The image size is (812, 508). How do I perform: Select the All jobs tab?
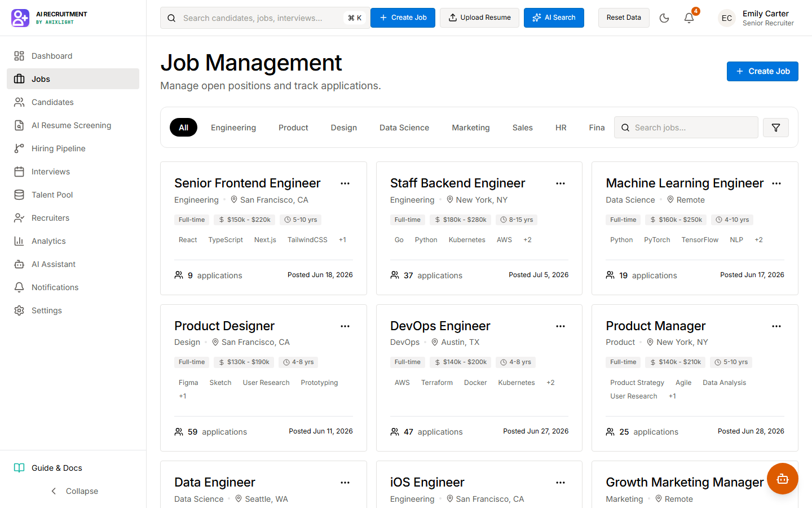183,128
